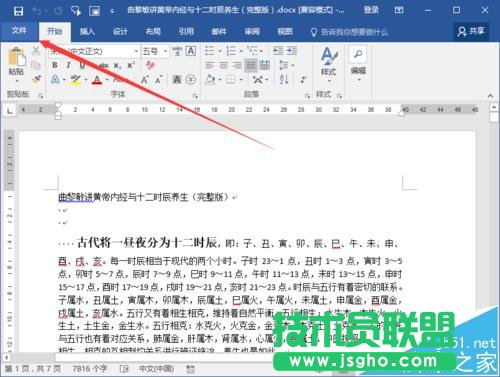Click the Sign in (登录) link
This screenshot has height=377, width=500.
coord(371,10)
